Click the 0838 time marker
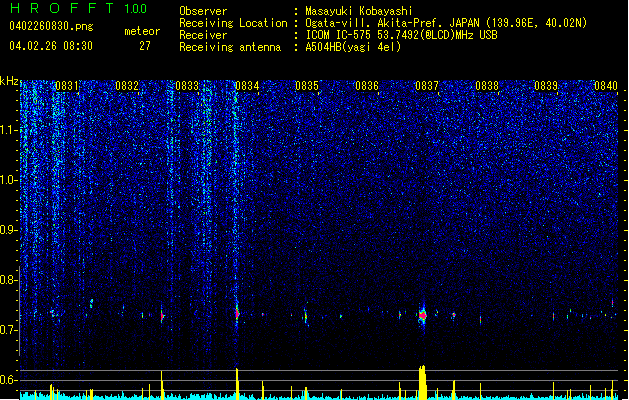The height and width of the screenshot is (400, 629). click(x=487, y=86)
